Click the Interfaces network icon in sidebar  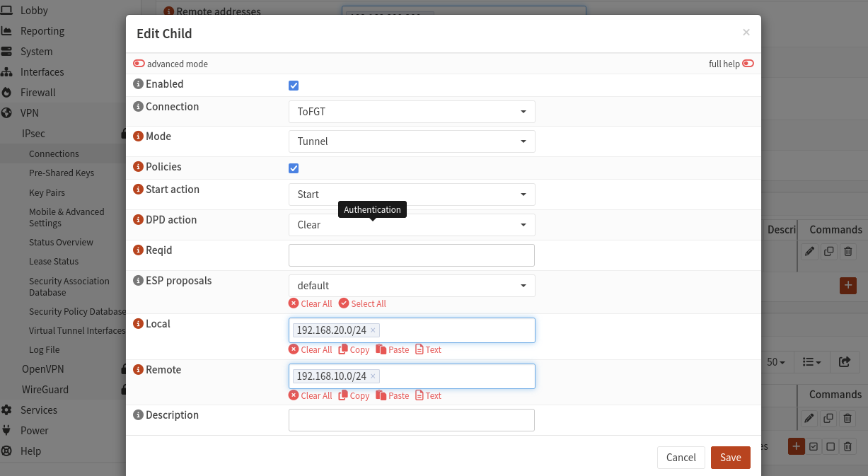point(6,72)
